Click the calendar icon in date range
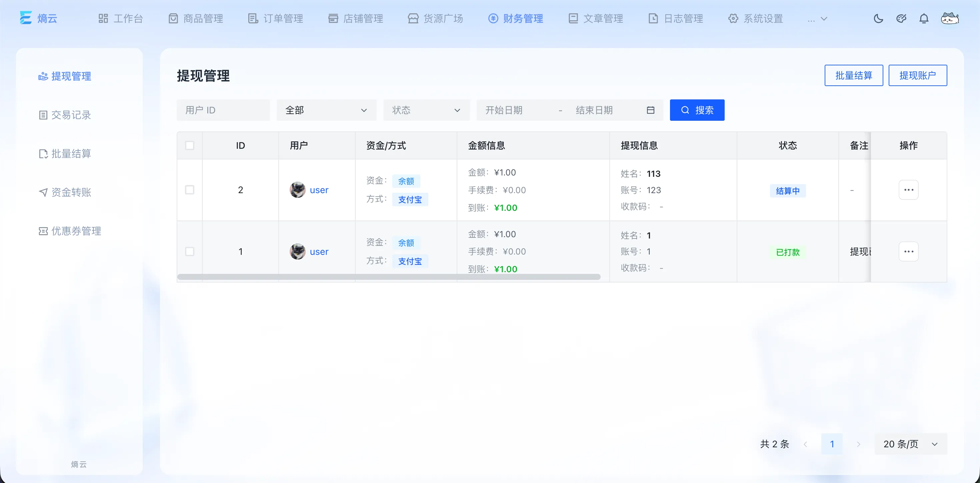 click(x=651, y=110)
